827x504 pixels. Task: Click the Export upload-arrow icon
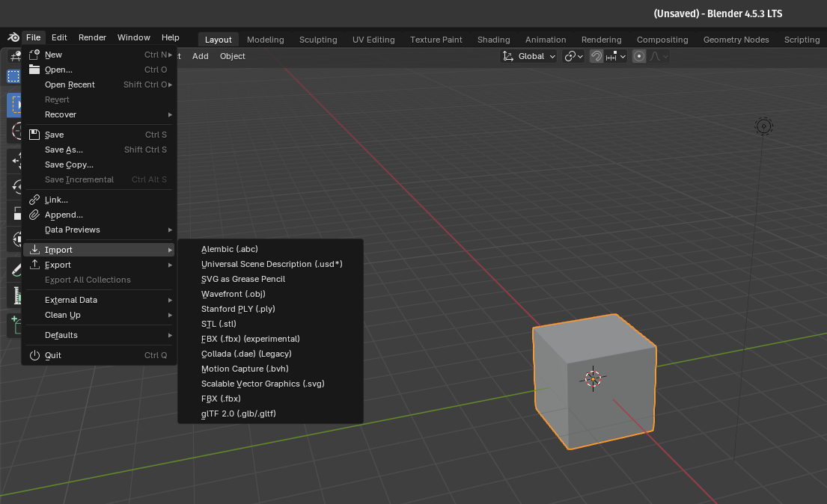click(34, 265)
